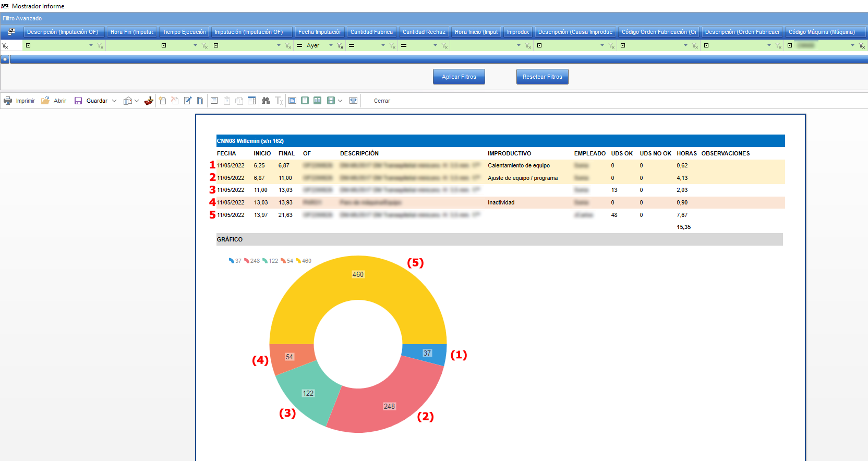
Task: Click the Hora Fin (Imputac column header
Action: (132, 32)
